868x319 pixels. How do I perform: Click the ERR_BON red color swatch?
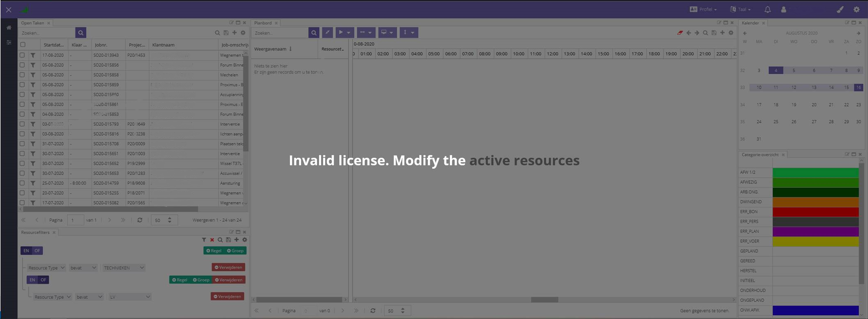[x=816, y=212]
